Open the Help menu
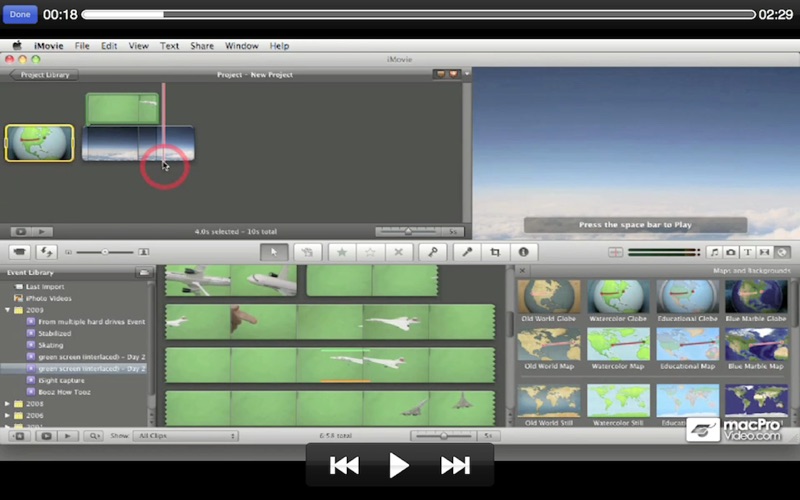The height and width of the screenshot is (500, 800). pos(279,45)
